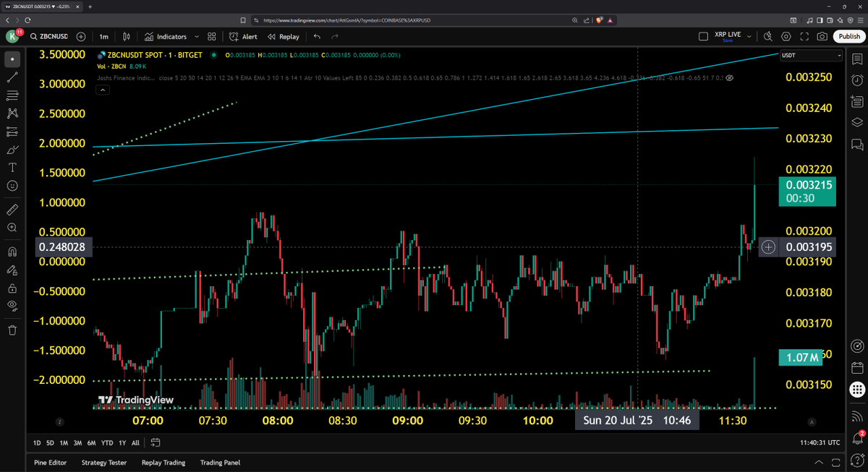
Task: Expand the manage layouts dropdown arrow
Action: tap(749, 36)
